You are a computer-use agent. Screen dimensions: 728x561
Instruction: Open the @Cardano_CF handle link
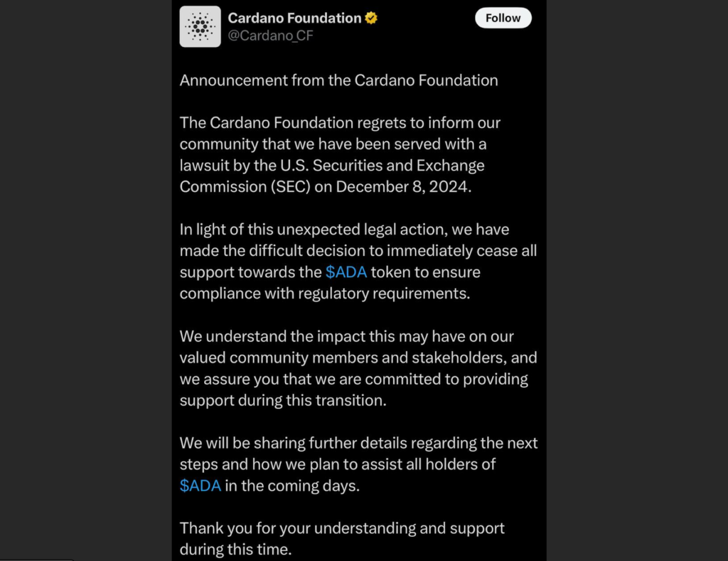[x=270, y=36]
